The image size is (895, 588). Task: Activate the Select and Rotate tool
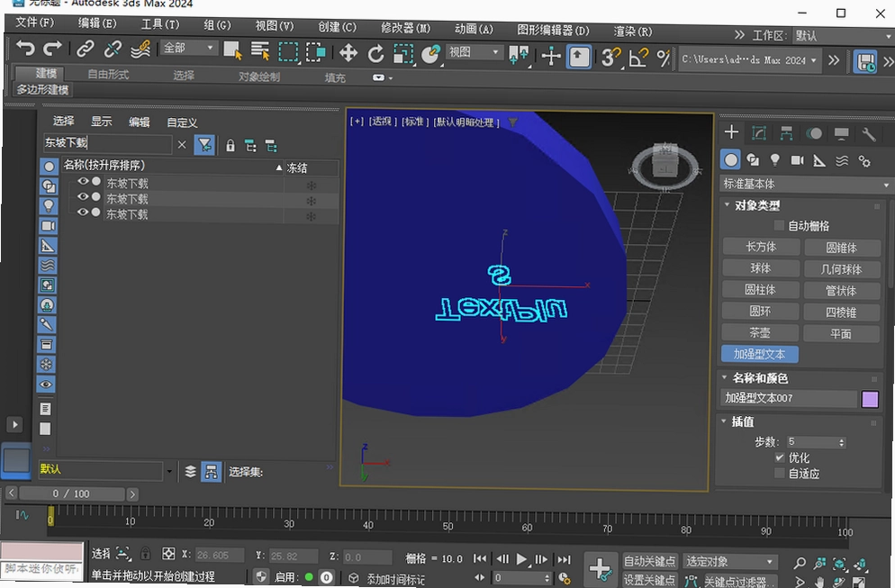pos(375,54)
